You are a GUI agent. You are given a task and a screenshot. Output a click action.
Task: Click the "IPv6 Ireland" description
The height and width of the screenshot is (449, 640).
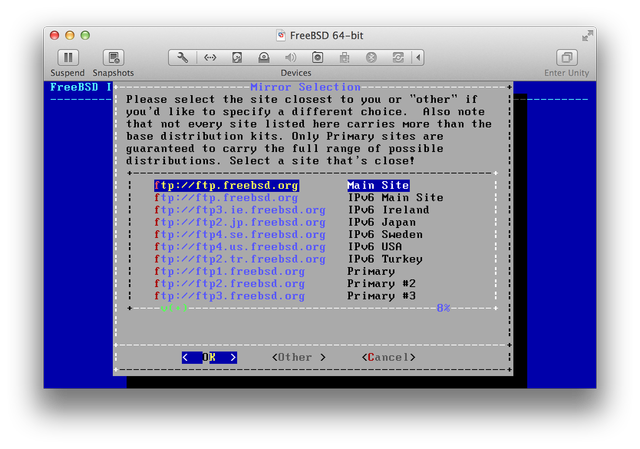pos(388,210)
